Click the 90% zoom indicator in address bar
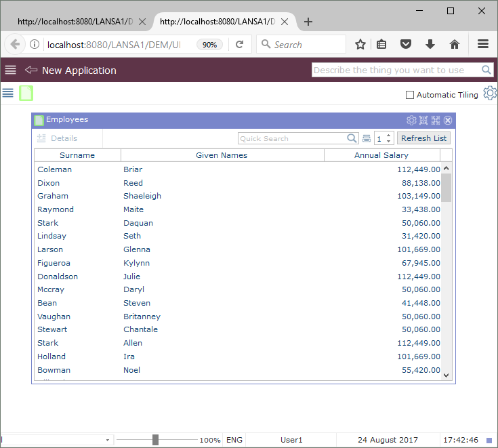The height and width of the screenshot is (448, 498). coord(209,45)
